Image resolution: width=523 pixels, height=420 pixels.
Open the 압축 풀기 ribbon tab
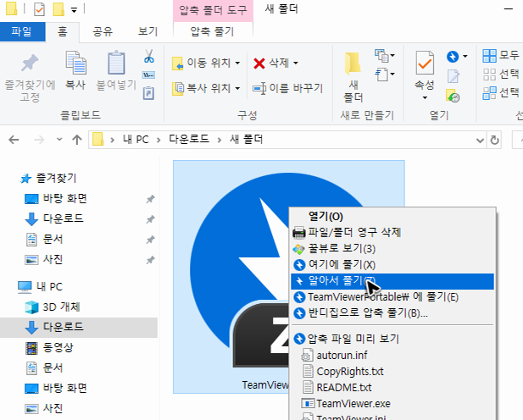[213, 31]
